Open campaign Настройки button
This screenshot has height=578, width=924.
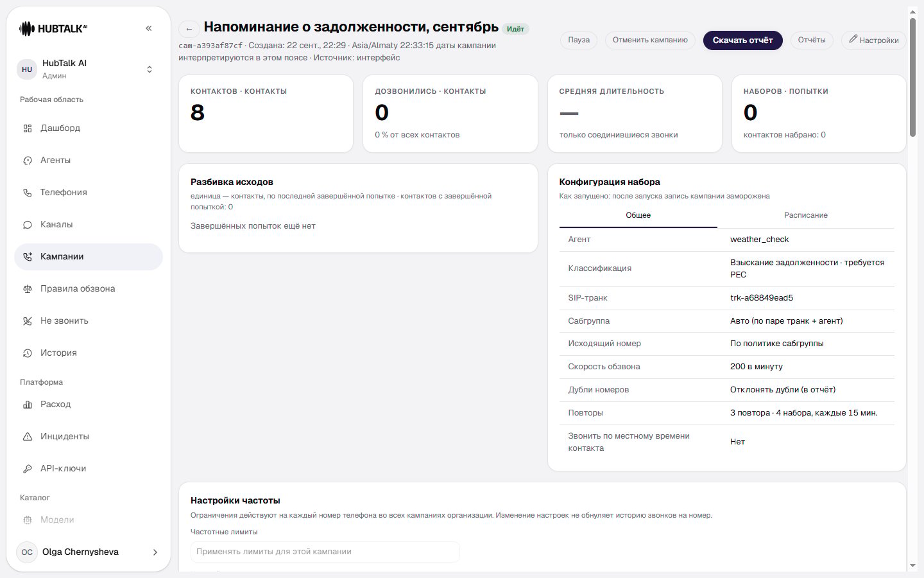(x=873, y=40)
